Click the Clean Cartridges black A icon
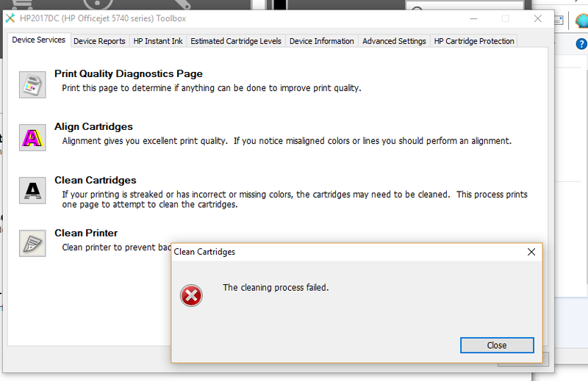Screen dimensions: 588x381 32,190
